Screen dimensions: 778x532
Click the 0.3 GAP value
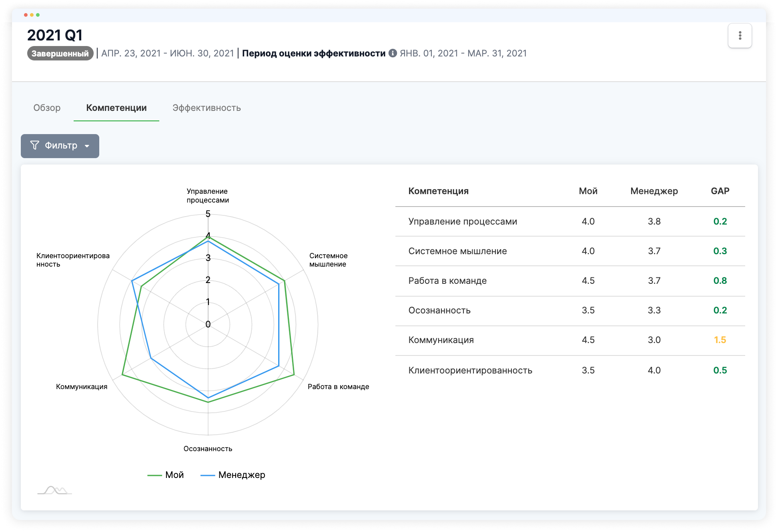tap(720, 251)
